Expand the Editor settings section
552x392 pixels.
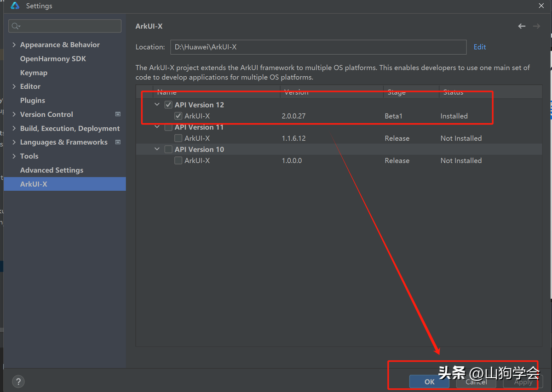click(14, 86)
